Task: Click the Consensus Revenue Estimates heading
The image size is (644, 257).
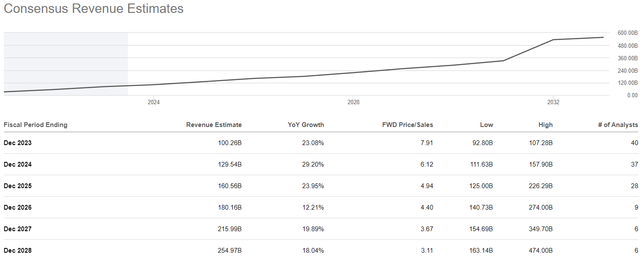Action: 94,9
